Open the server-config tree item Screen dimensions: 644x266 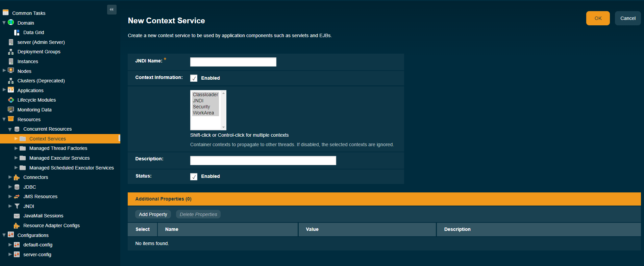[x=37, y=255]
